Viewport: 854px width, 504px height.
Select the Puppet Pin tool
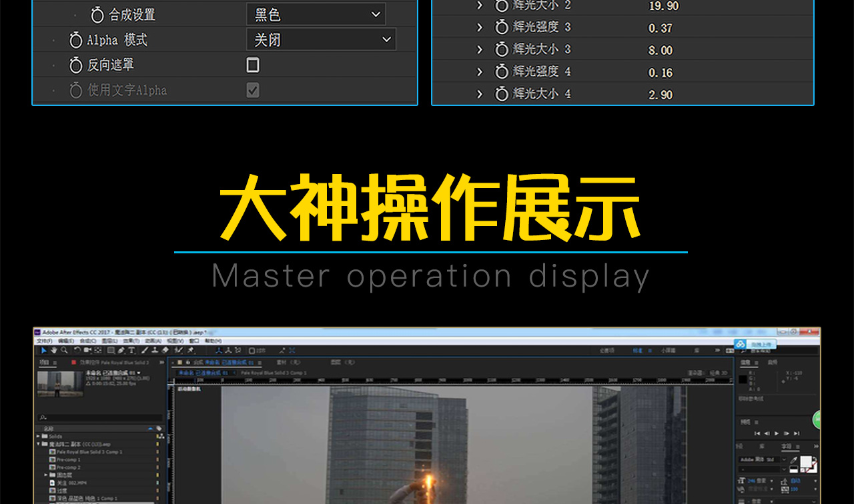191,350
